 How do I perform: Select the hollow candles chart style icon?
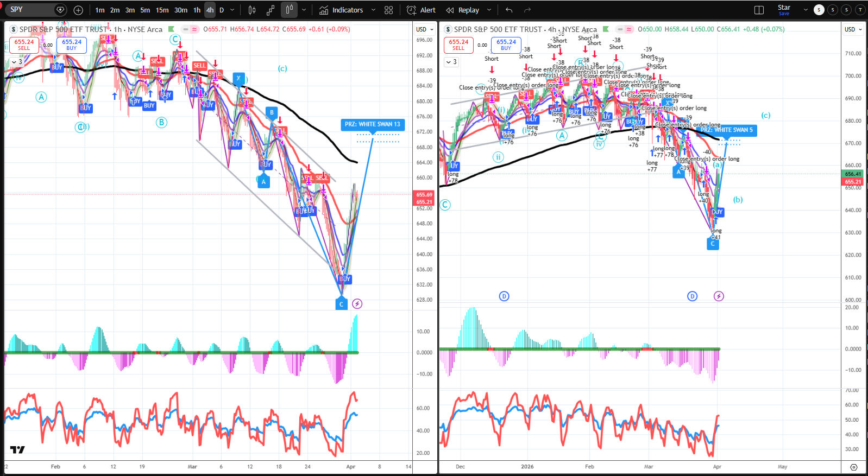[290, 10]
